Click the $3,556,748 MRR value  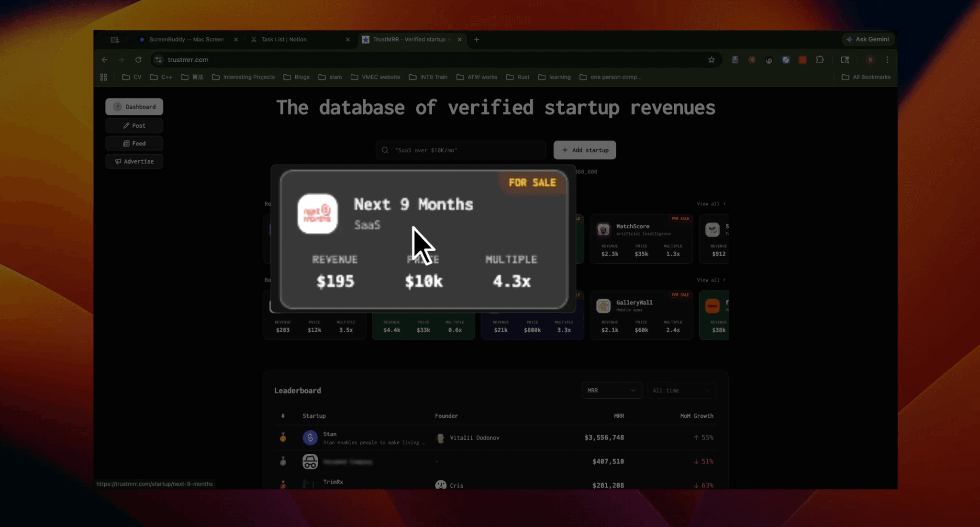(x=604, y=437)
